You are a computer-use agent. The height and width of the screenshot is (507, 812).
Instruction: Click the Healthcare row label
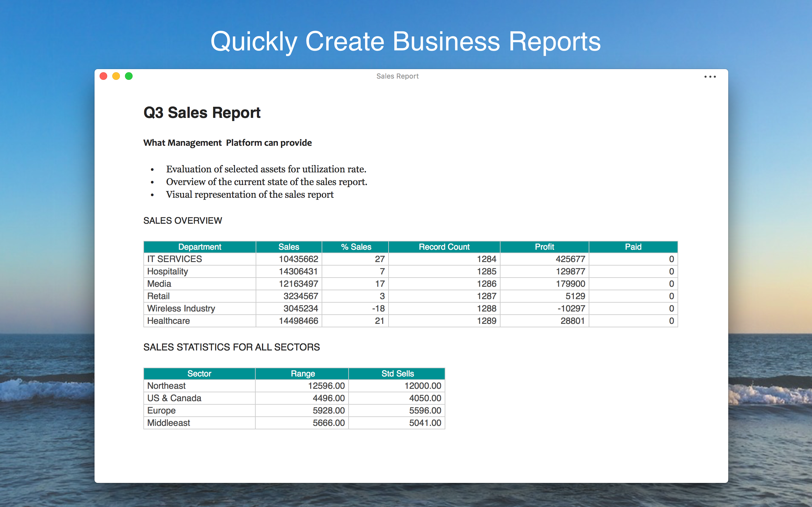pyautogui.click(x=168, y=321)
